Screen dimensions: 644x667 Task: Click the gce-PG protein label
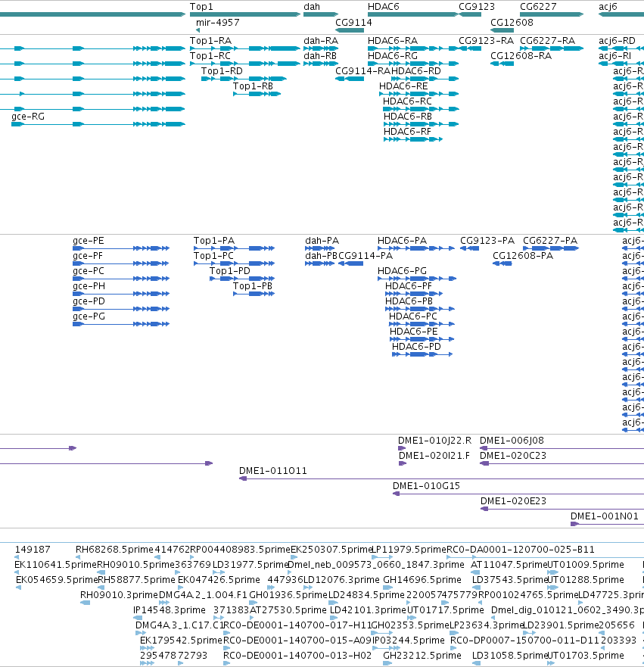point(89,316)
